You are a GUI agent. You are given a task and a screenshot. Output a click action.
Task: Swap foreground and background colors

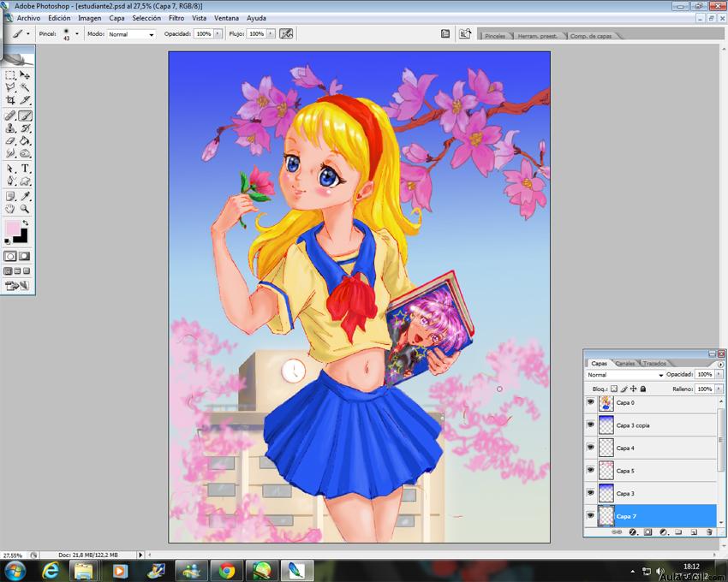26,223
